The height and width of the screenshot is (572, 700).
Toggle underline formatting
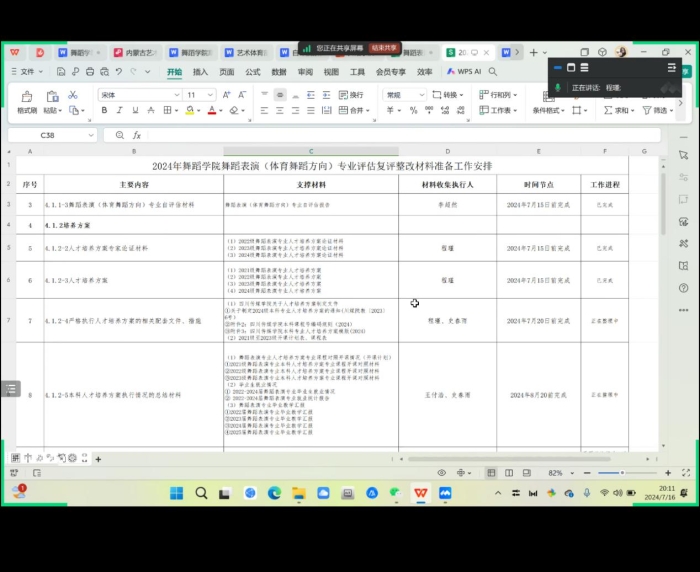pyautogui.click(x=134, y=111)
